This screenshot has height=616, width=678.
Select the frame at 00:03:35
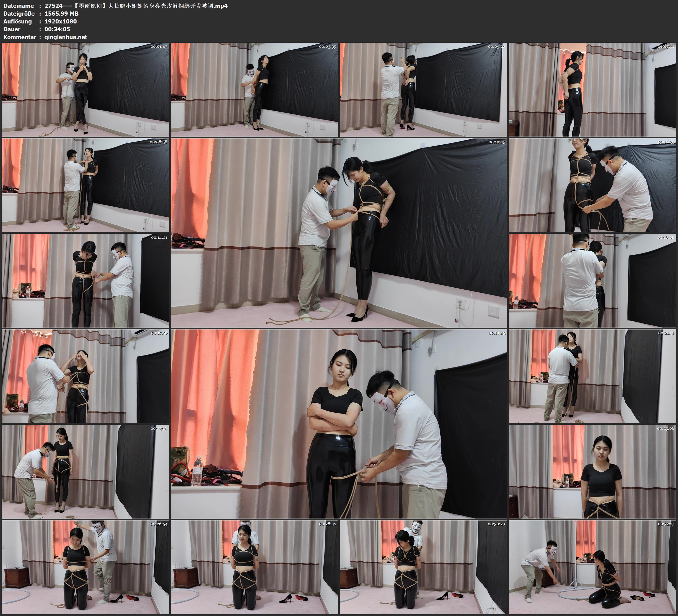(x=254, y=89)
